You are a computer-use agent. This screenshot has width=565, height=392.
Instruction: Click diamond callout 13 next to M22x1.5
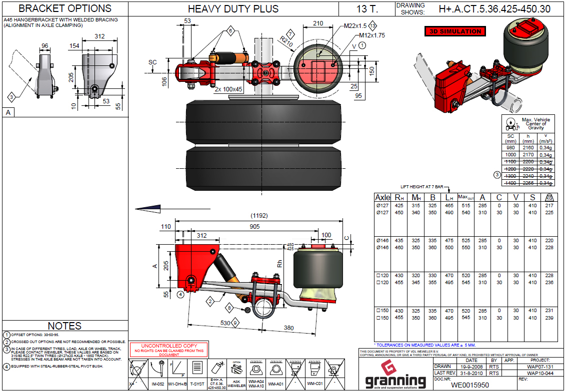[x=372, y=25]
